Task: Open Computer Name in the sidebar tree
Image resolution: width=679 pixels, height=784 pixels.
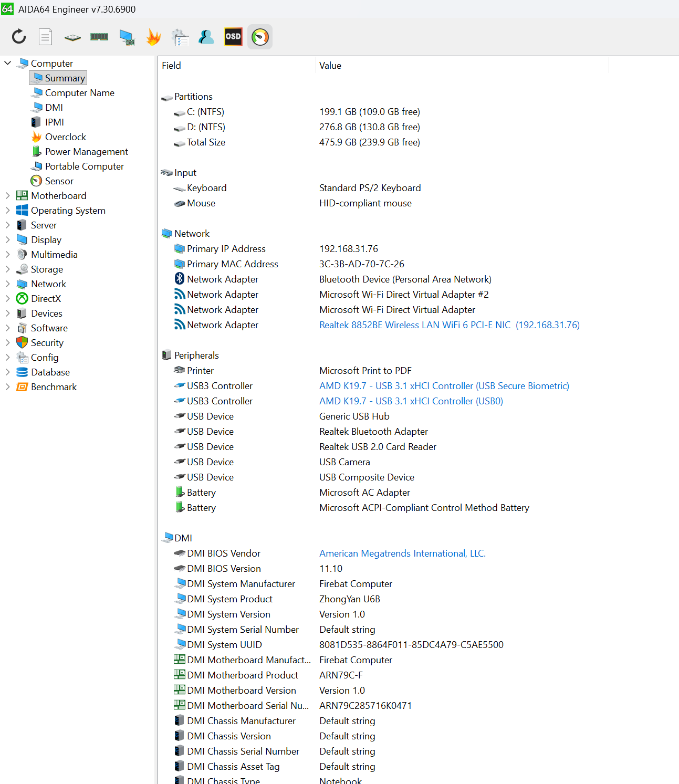Action: click(73, 92)
